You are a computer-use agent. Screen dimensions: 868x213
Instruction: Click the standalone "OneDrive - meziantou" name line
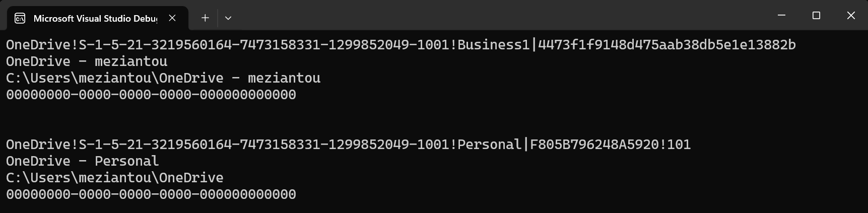(x=87, y=61)
